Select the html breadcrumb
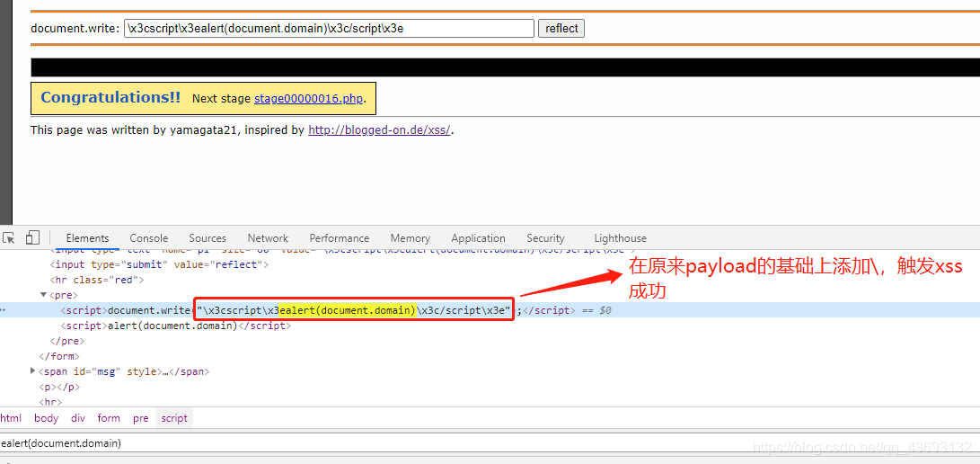 coord(11,418)
